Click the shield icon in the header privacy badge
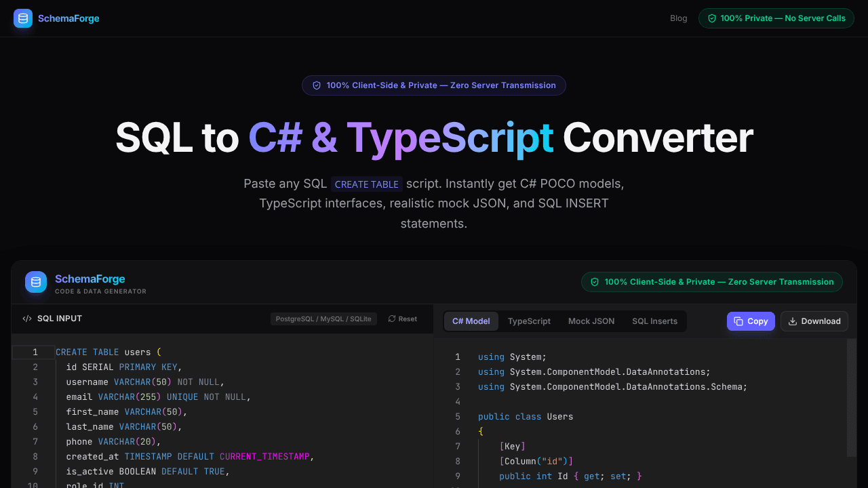This screenshot has width=868, height=488. pos(712,18)
